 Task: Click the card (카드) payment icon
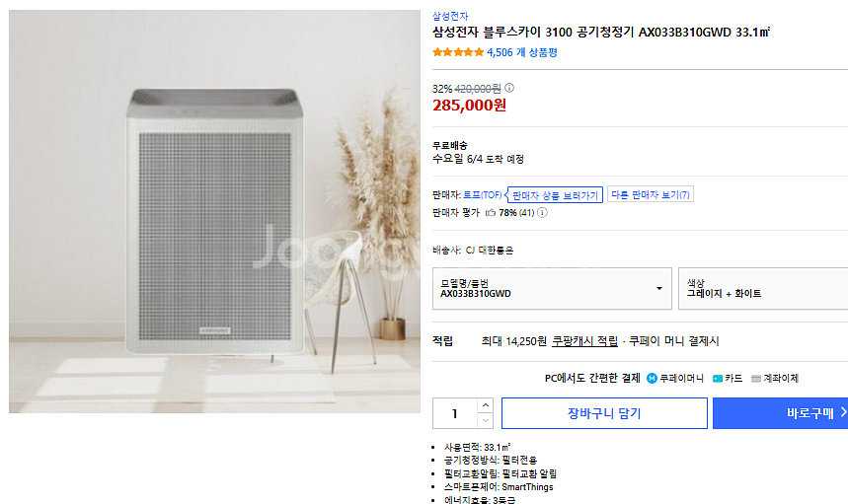coord(717,378)
